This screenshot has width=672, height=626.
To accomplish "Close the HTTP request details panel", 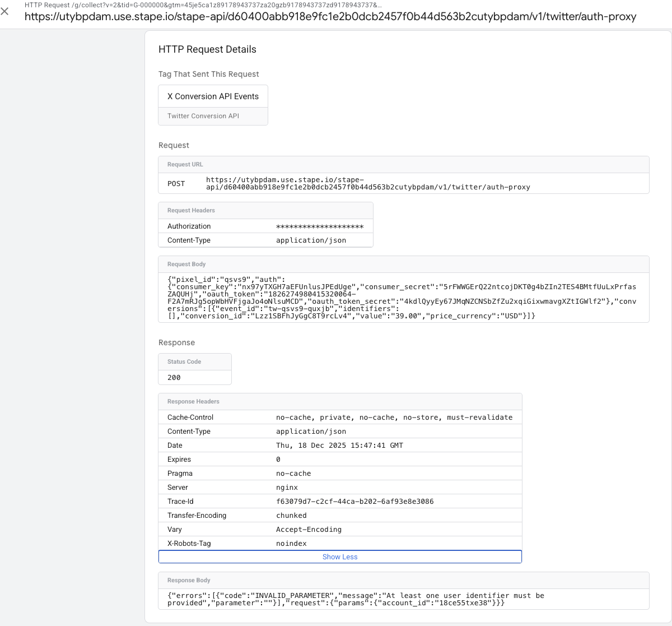I will [5, 11].
